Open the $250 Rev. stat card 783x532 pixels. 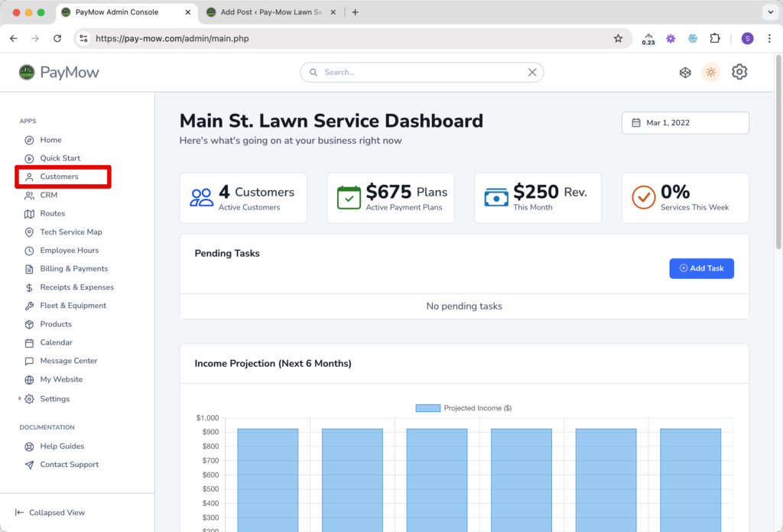538,198
